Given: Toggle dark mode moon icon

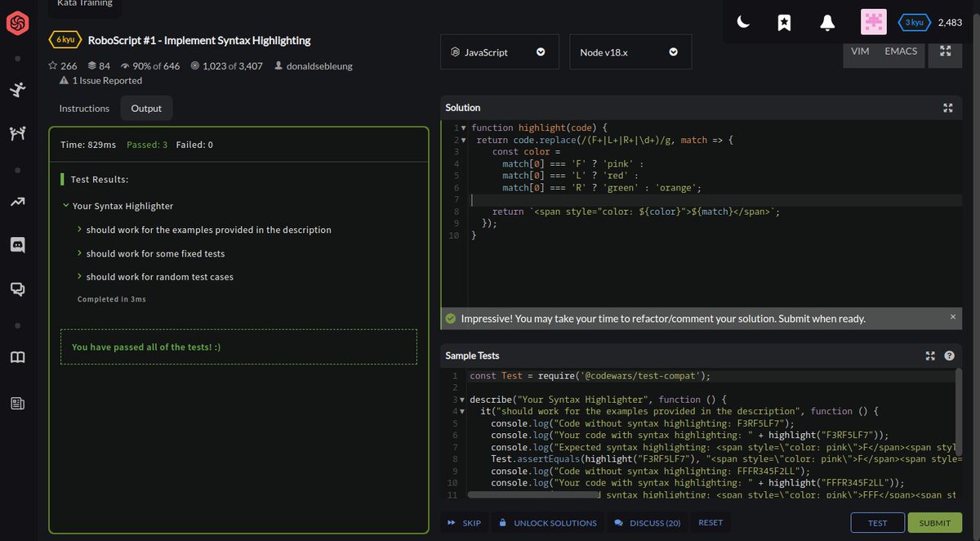Looking at the screenshot, I should click(x=743, y=23).
